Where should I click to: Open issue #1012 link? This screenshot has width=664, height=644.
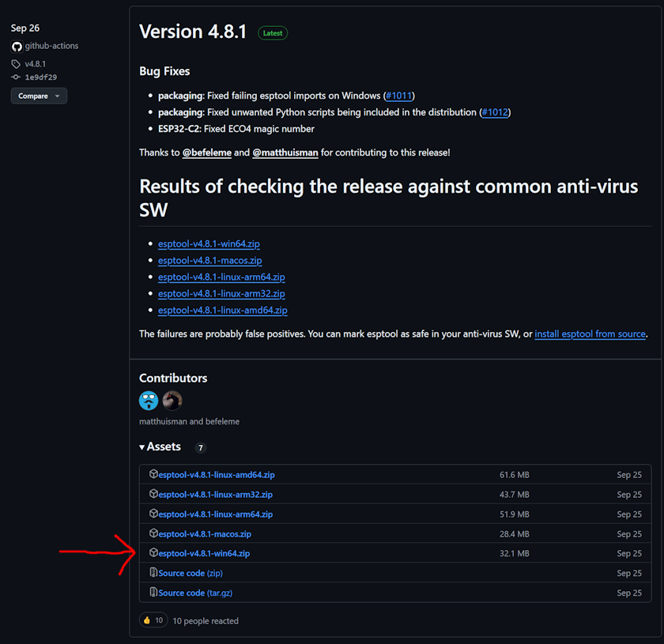click(495, 112)
